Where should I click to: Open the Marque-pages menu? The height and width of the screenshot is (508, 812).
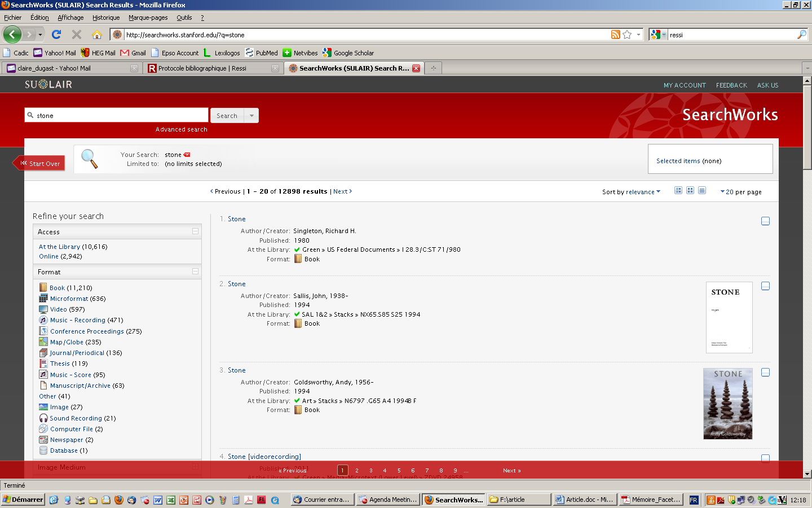148,17
